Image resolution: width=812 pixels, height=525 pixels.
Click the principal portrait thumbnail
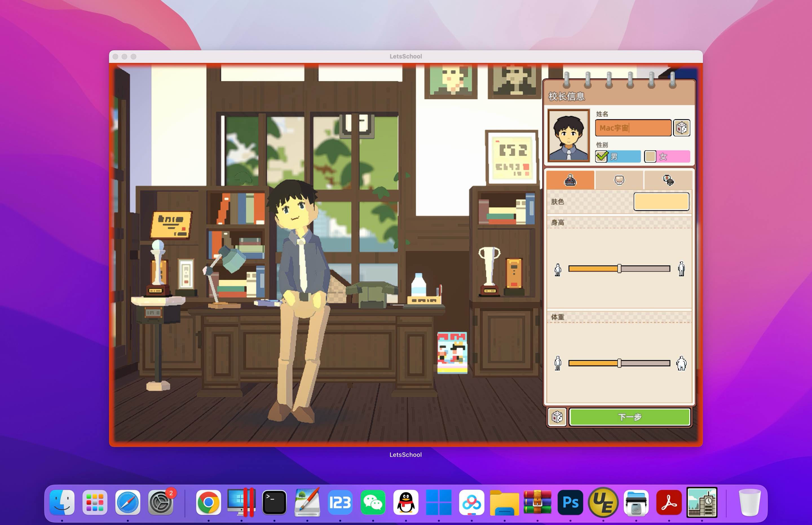click(568, 136)
